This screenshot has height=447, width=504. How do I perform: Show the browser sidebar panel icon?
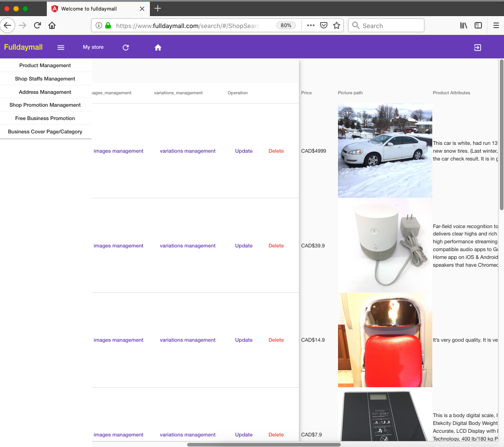[x=478, y=26]
